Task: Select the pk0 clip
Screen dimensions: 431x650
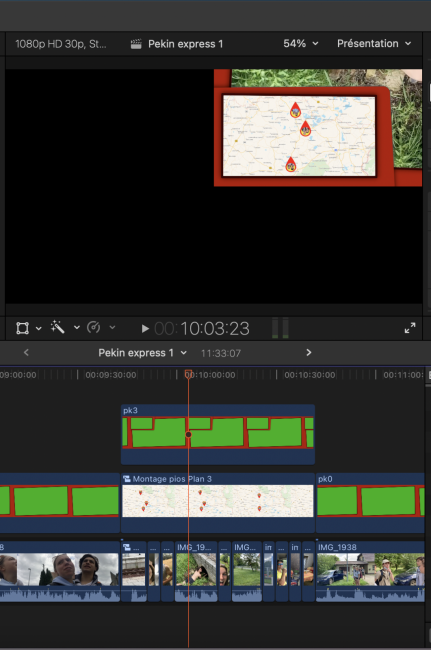Action: [370, 502]
